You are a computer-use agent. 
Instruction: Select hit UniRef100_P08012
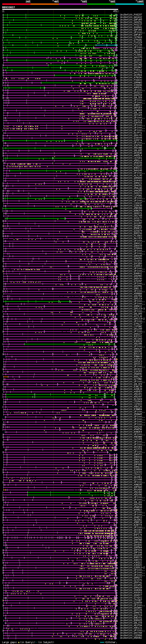pos(131,70)
